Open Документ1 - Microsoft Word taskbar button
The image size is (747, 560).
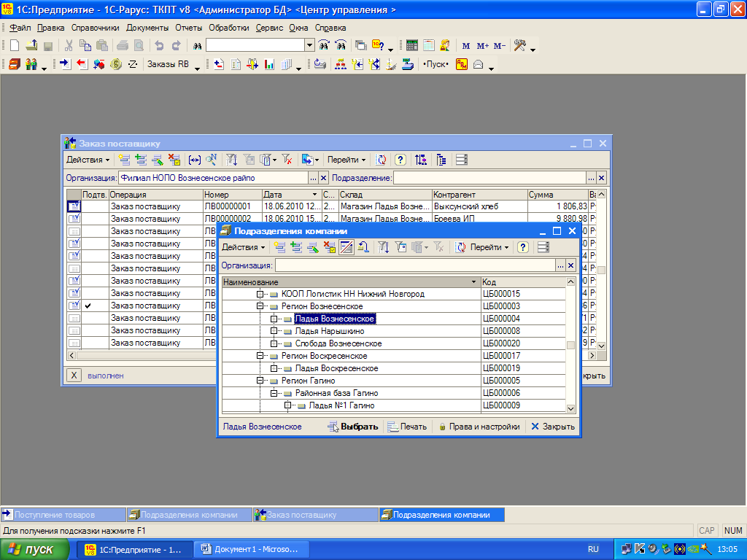tap(252, 550)
